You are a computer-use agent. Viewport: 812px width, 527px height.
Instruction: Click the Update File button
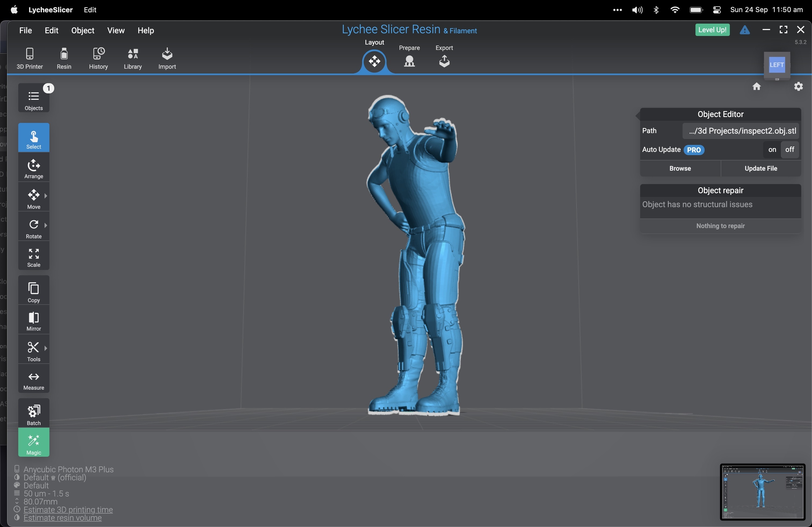pos(761,169)
